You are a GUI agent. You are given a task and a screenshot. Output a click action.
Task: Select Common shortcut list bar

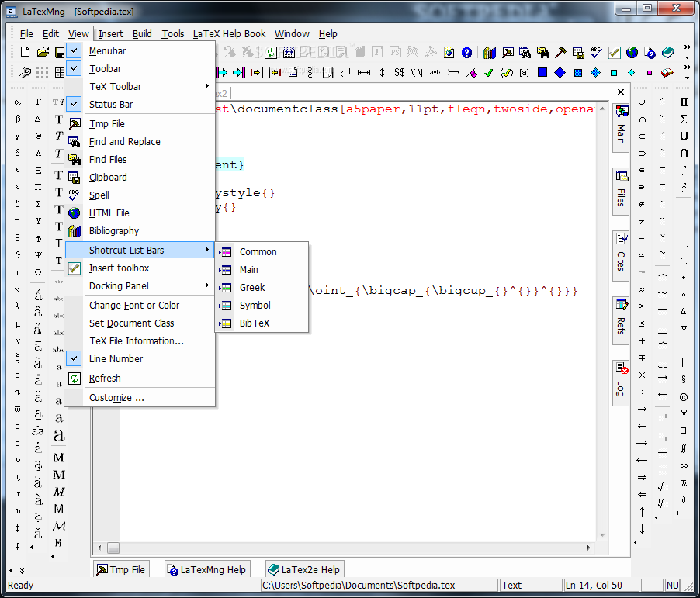click(x=262, y=252)
